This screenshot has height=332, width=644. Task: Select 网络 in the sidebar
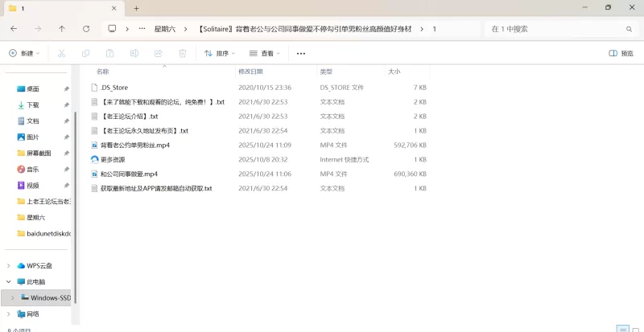click(x=33, y=314)
